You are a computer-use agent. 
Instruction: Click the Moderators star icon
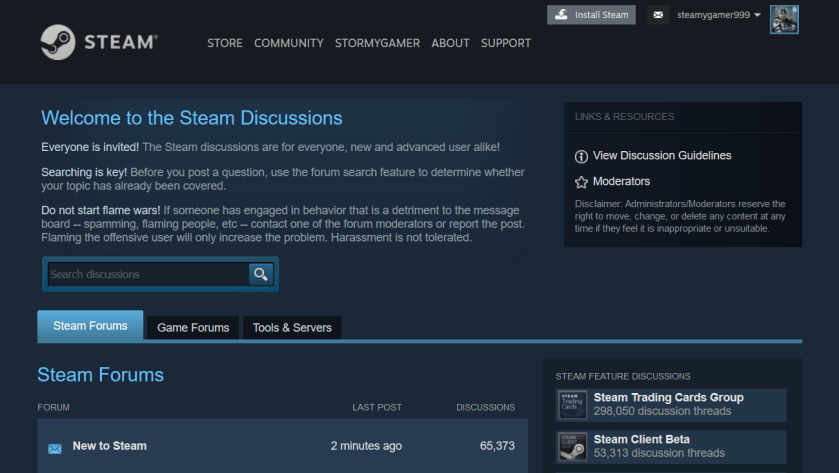tap(581, 182)
